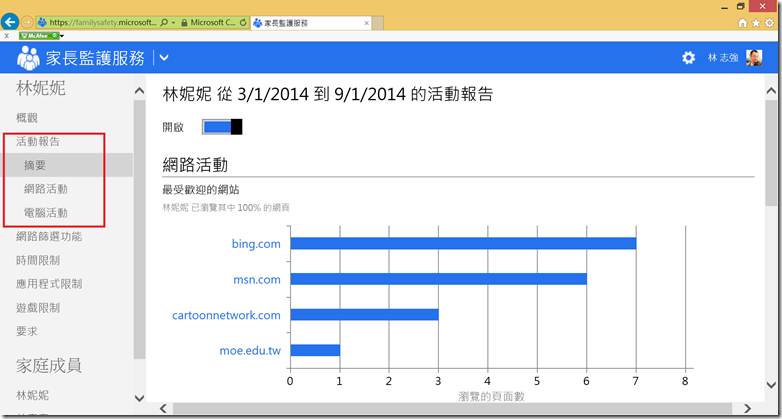Screen dimensions: 782x419
Task: Click the cartoonnetwork.com link
Action: pos(227,315)
